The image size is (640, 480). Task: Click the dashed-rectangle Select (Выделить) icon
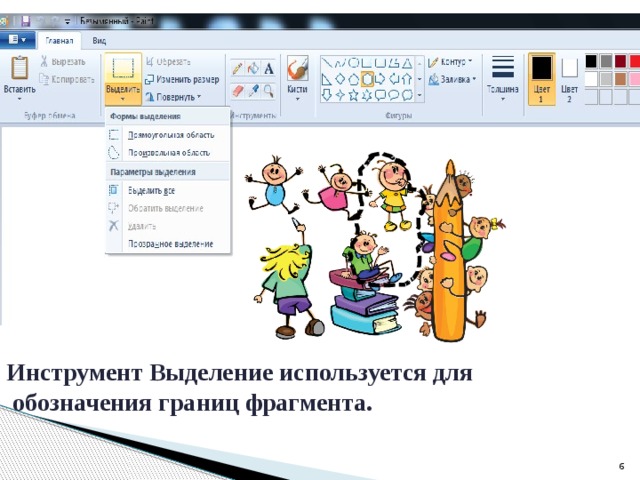pos(123,68)
